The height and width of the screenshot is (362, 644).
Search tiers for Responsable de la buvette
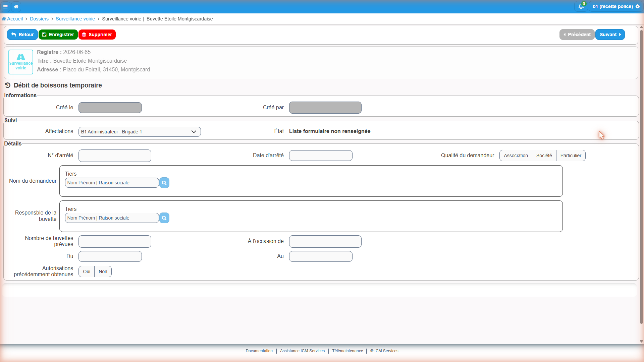[x=164, y=218]
